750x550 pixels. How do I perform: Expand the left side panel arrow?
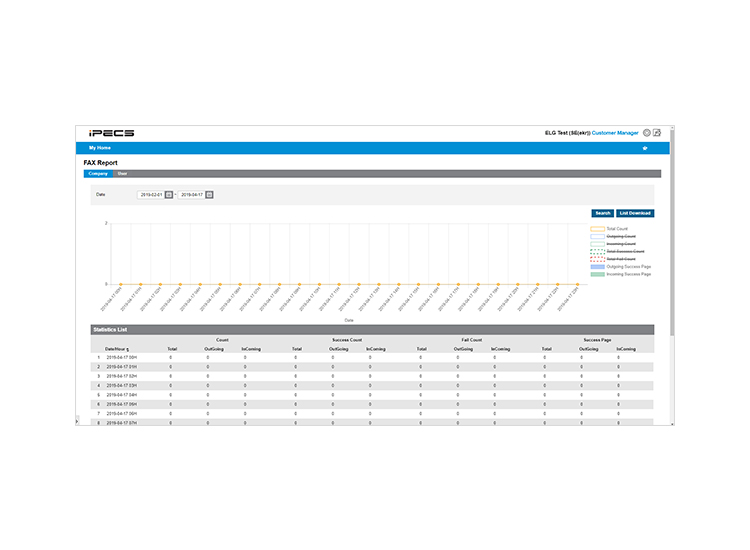pos(77,421)
